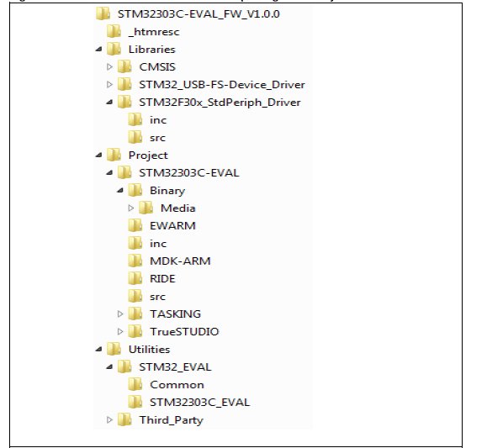The image size is (487, 448).
Task: Select the _htmresc label
Action: tap(154, 32)
